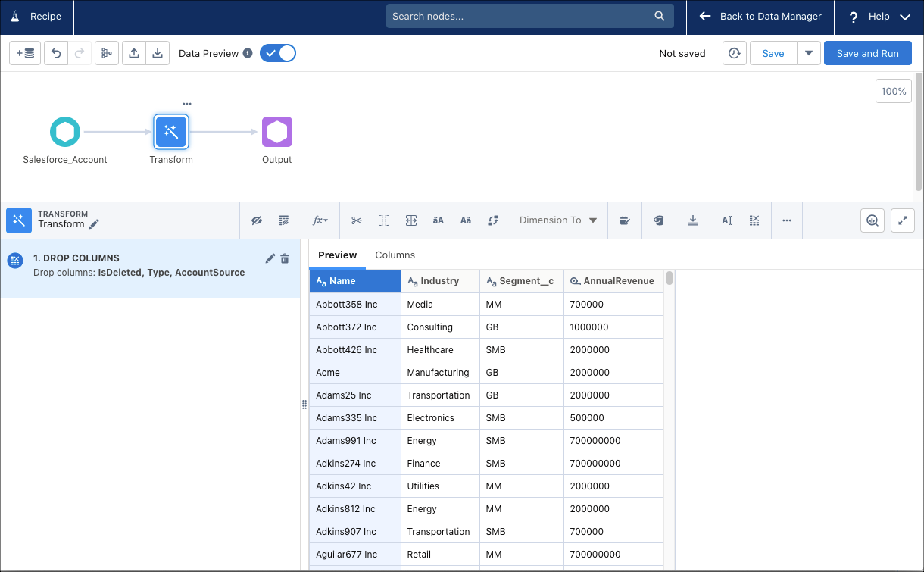
Task: Click the Save and Run button
Action: coord(867,53)
